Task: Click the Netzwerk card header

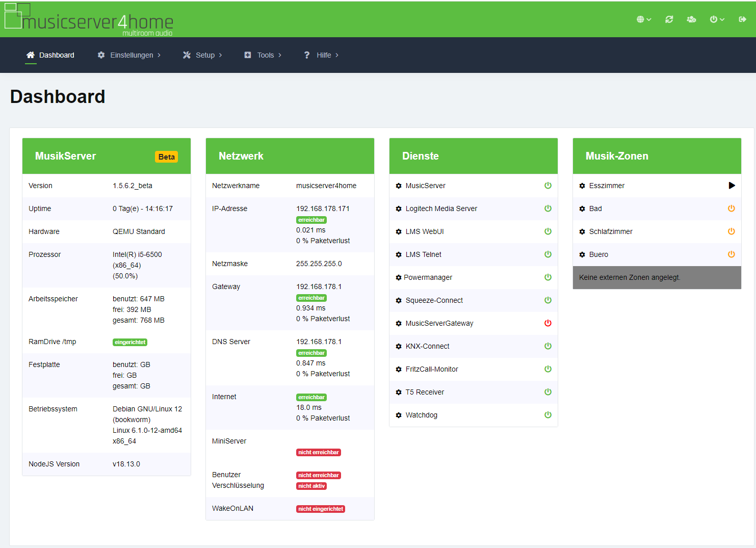Action: [290, 156]
